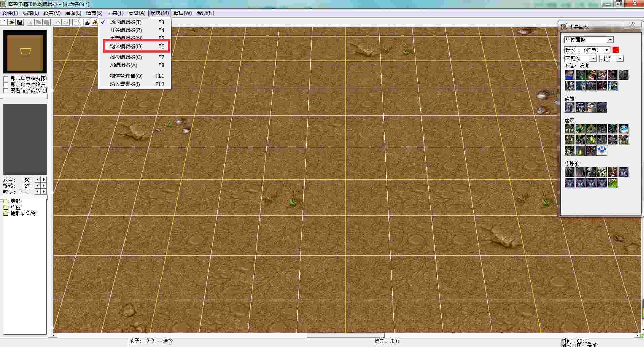Click the status bar text 选择: 没有
Image resolution: width=644 pixels, height=347 pixels.
(x=387, y=341)
